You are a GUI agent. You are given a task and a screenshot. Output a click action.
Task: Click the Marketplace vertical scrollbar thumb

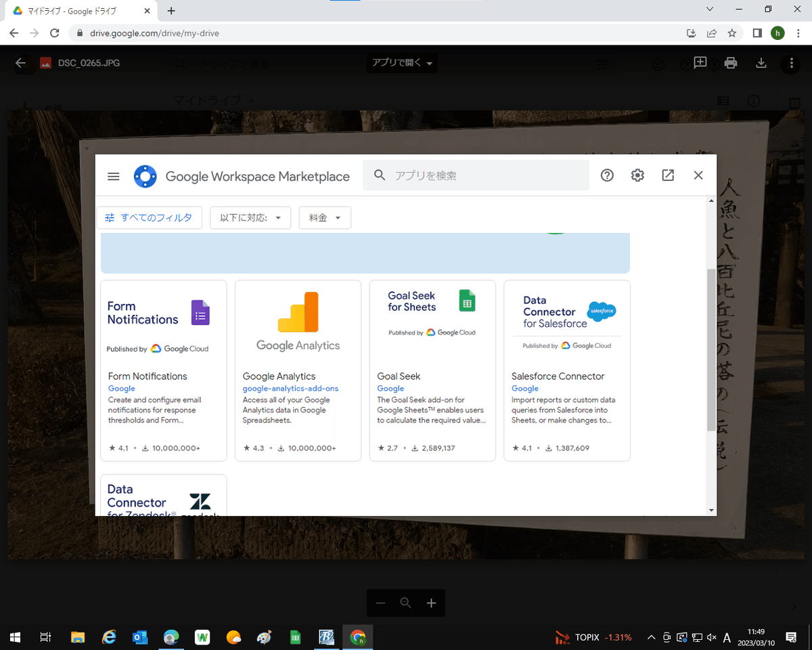coord(710,349)
